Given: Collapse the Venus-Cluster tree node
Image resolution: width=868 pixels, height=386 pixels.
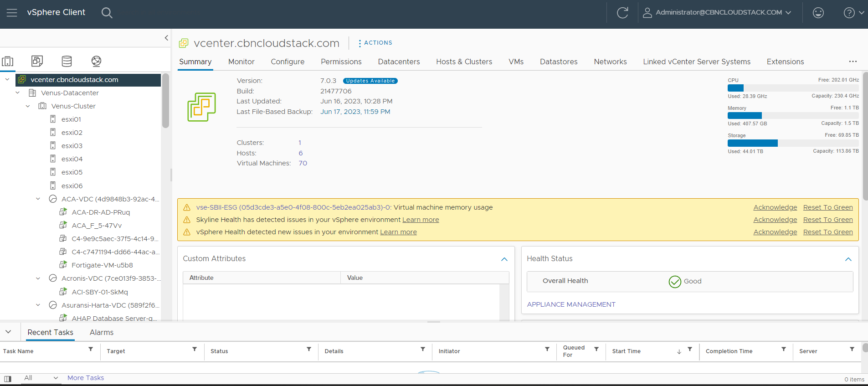Looking at the screenshot, I should 28,106.
